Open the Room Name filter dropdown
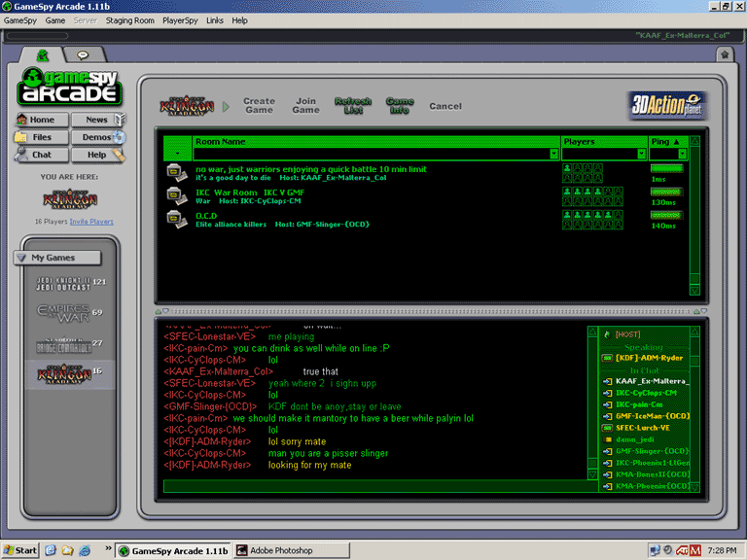747x560 pixels. (553, 154)
